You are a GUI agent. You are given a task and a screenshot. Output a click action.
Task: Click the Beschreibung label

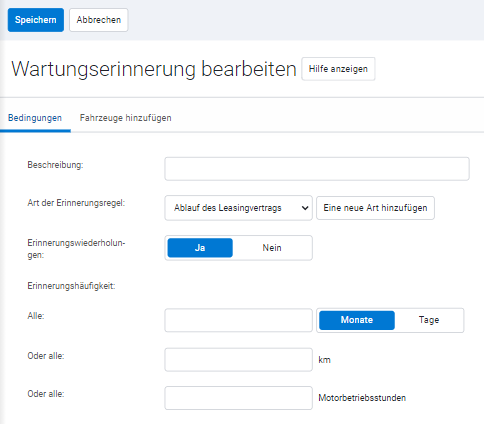click(55, 165)
